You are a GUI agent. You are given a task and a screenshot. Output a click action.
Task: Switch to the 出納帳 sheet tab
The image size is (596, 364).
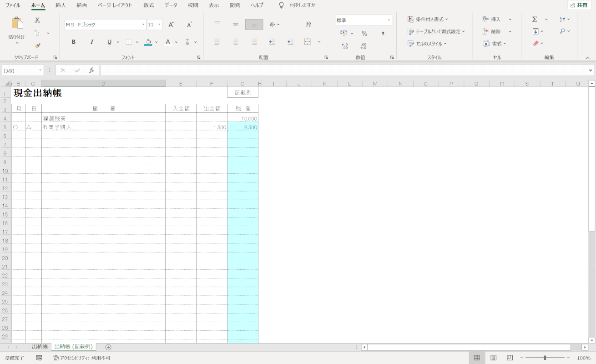[40, 347]
